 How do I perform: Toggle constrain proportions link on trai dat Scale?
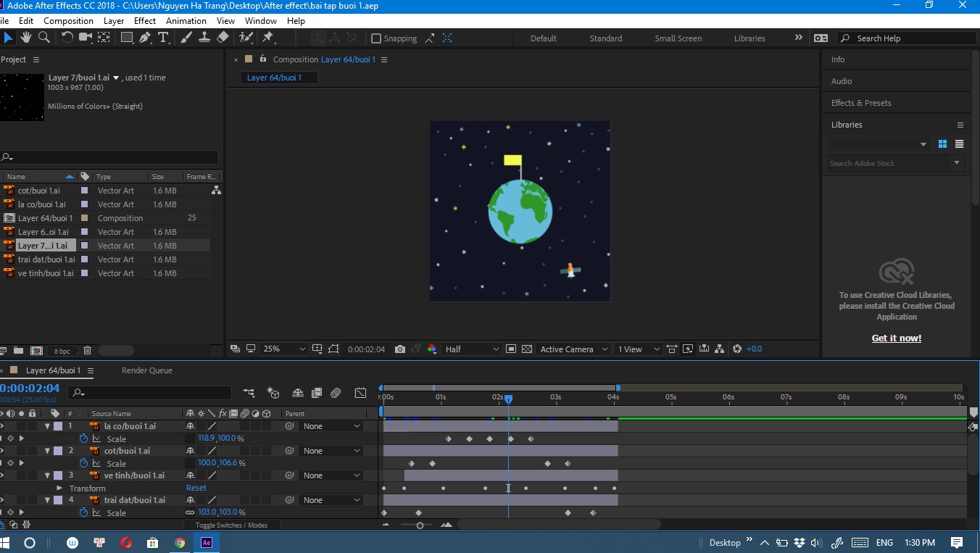190,512
